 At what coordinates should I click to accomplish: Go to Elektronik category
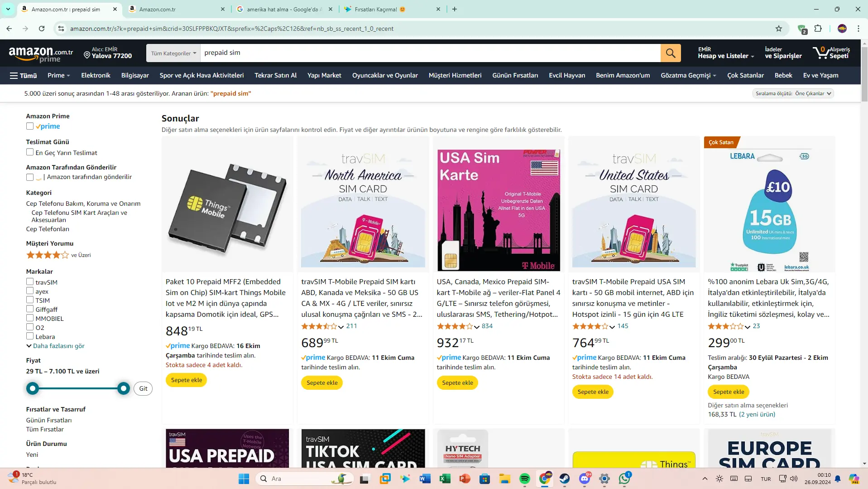(x=96, y=75)
